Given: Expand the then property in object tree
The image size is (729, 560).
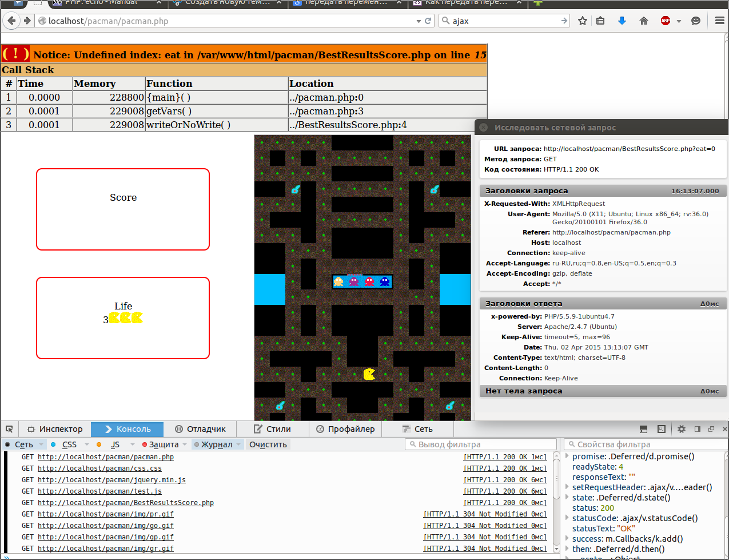Looking at the screenshot, I should point(567,549).
